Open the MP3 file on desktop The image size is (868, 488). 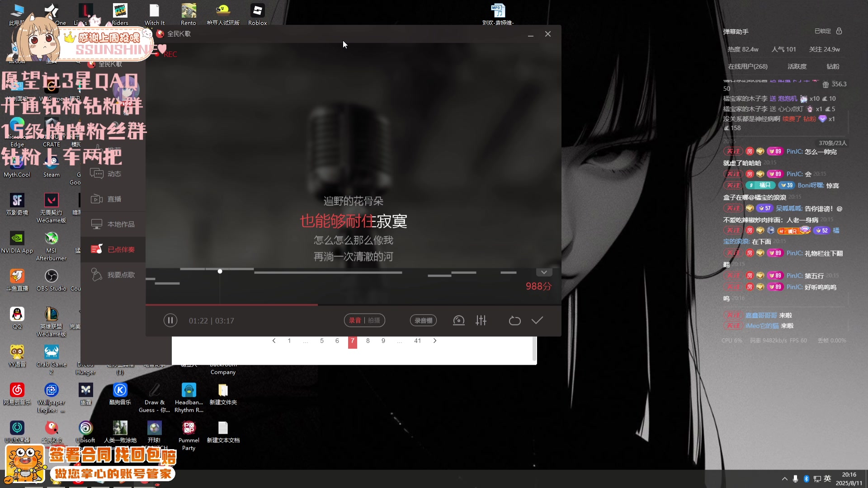[498, 14]
